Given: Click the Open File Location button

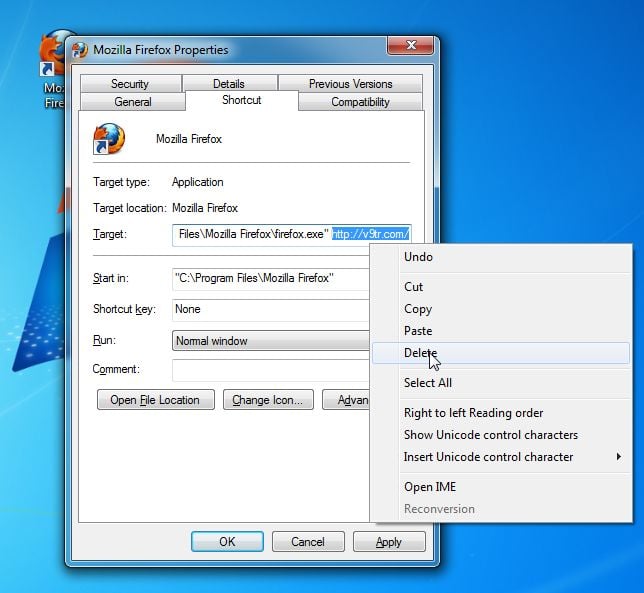Looking at the screenshot, I should click(x=156, y=400).
